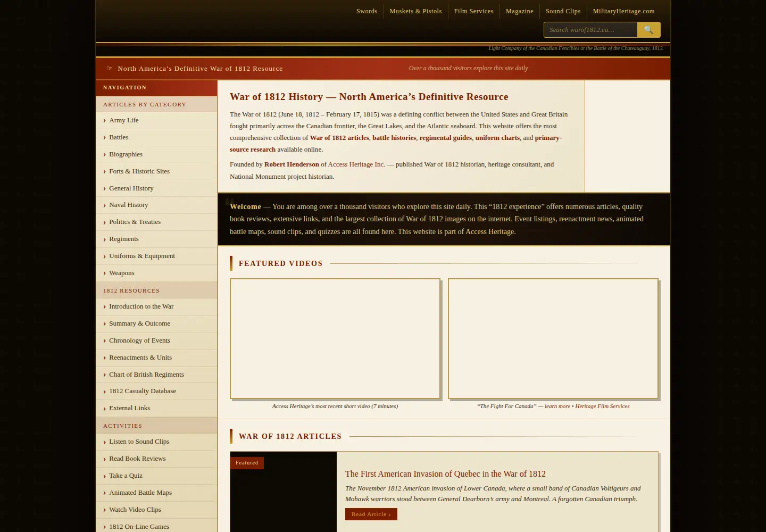Viewport: 766px width, 532px height.
Task: Click the Read Article button
Action: pos(371,514)
